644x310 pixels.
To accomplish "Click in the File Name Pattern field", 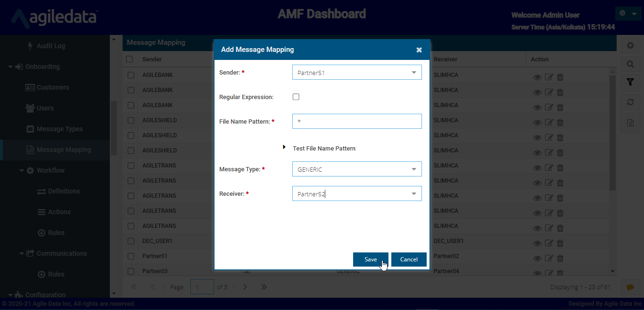I will (x=357, y=121).
